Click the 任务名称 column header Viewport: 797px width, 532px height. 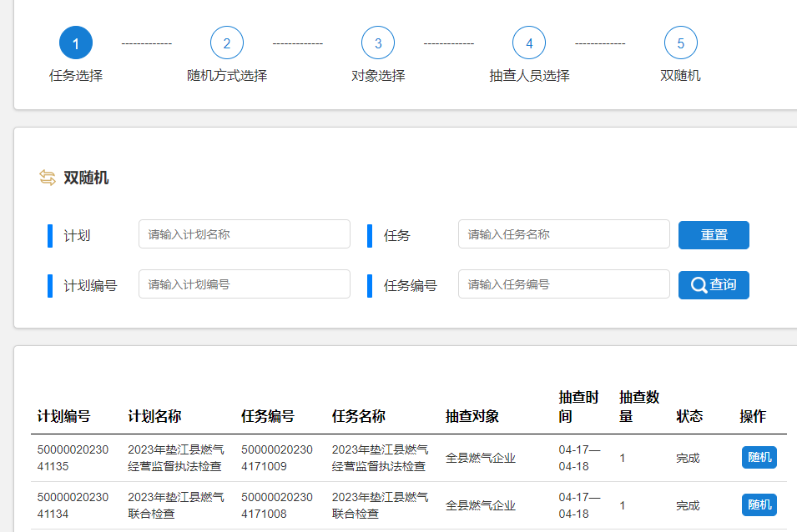[x=359, y=416]
